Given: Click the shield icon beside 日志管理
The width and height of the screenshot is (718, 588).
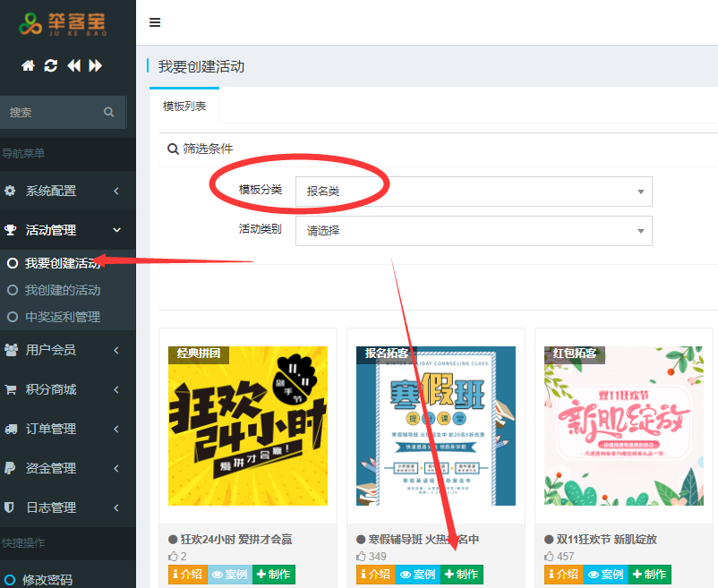Looking at the screenshot, I should coord(9,507).
